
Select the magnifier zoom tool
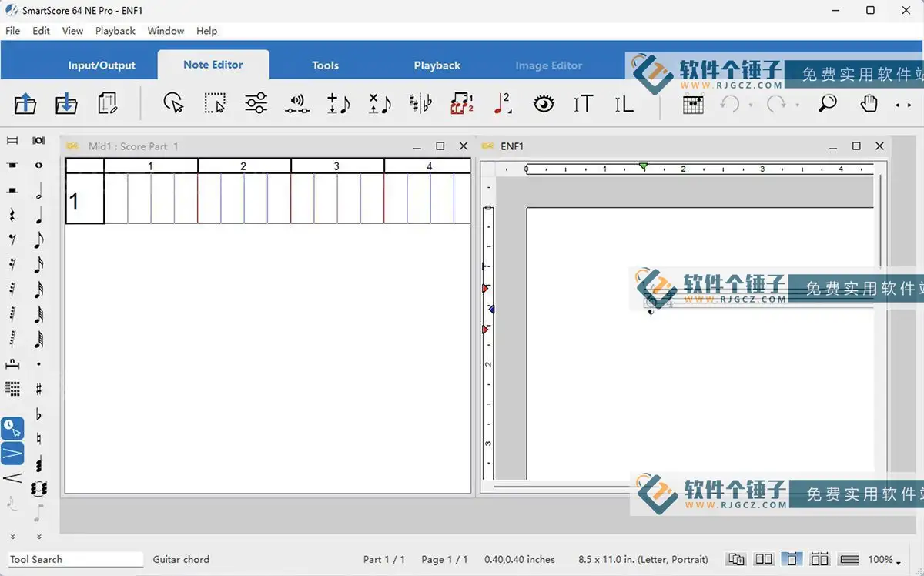tap(828, 103)
